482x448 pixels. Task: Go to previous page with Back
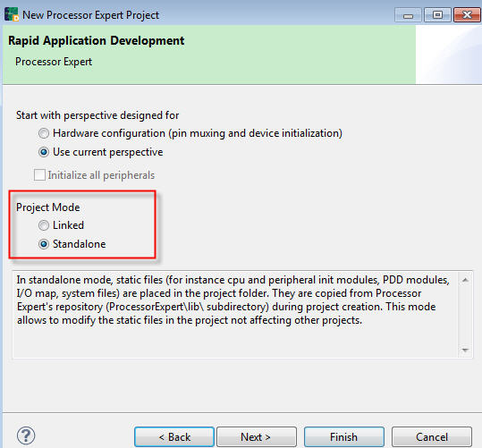tap(174, 436)
